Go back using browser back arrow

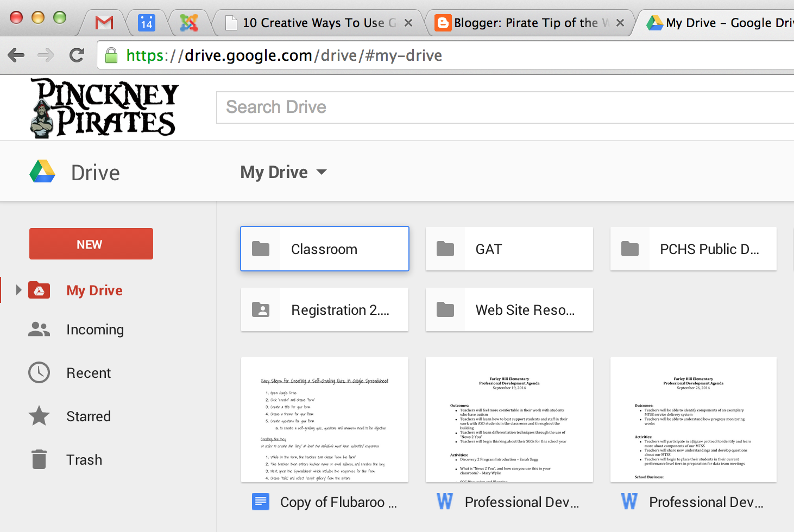tap(16, 55)
